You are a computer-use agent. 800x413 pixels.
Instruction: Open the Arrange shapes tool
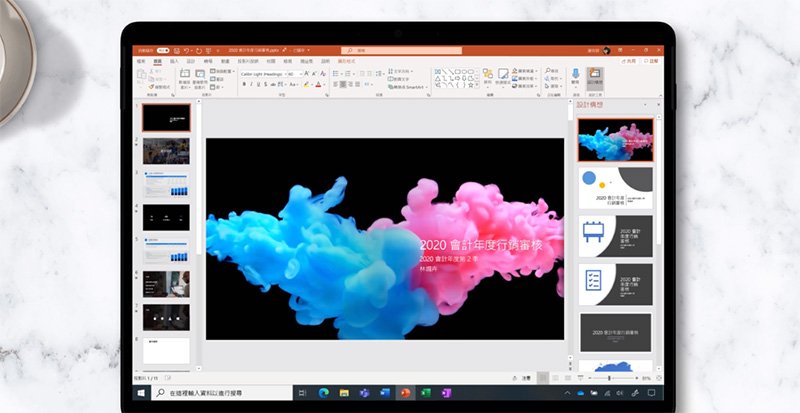click(488, 77)
